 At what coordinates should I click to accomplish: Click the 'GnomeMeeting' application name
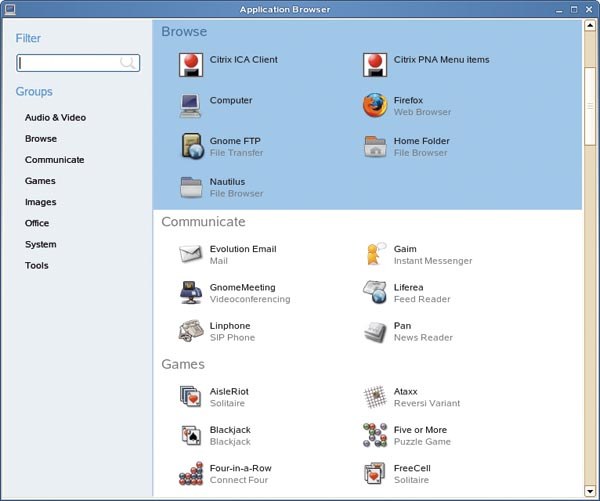pyautogui.click(x=243, y=287)
